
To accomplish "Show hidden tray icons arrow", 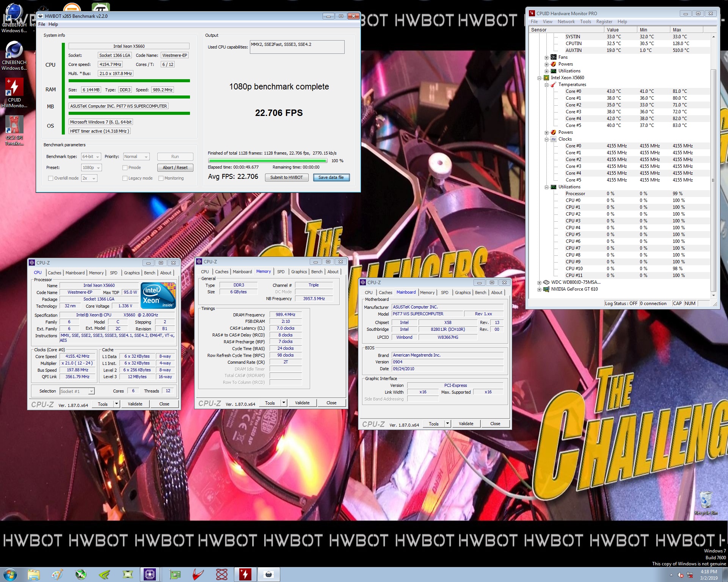I will 671,575.
